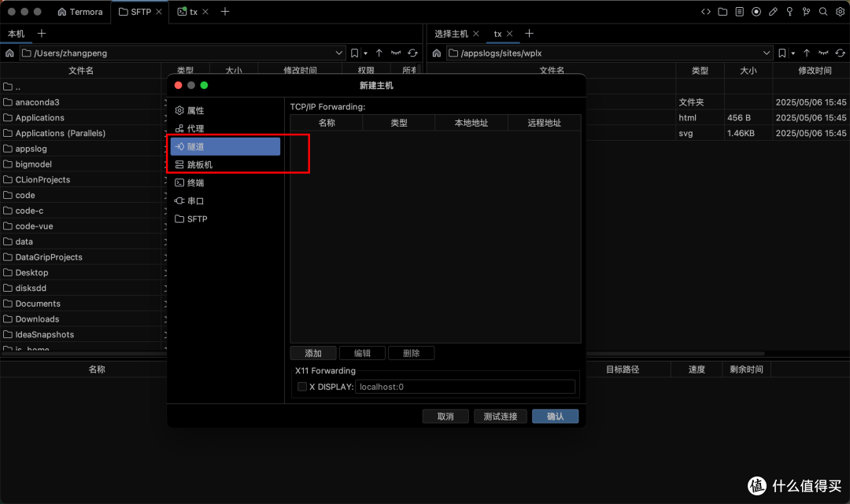
Task: Click the X DISPLAY localhost:0 input field
Action: pos(465,387)
